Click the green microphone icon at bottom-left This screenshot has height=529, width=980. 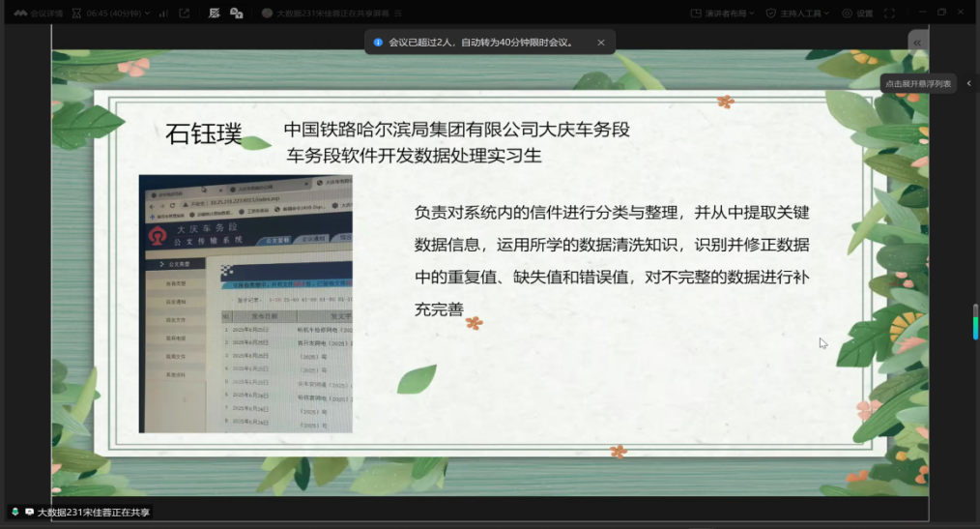pos(14,512)
